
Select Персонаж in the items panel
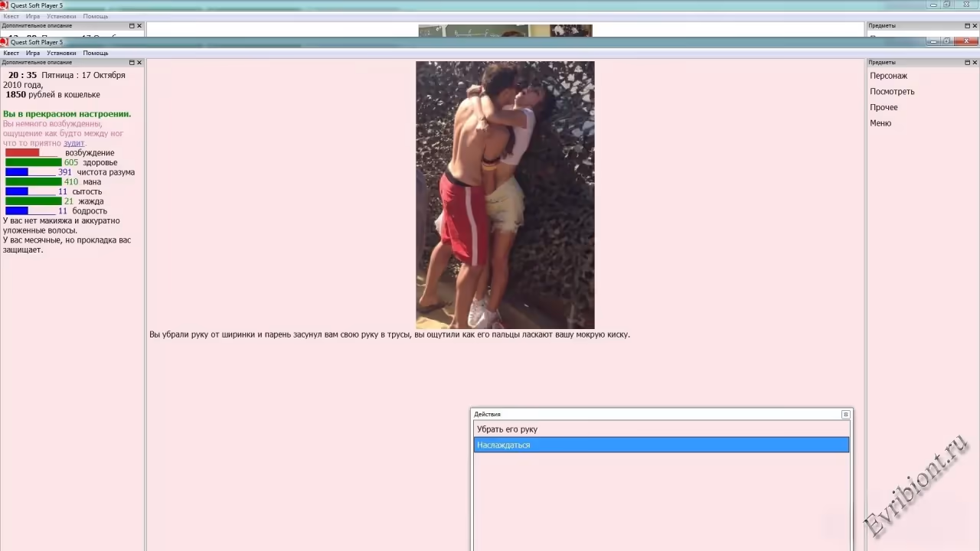click(x=888, y=76)
